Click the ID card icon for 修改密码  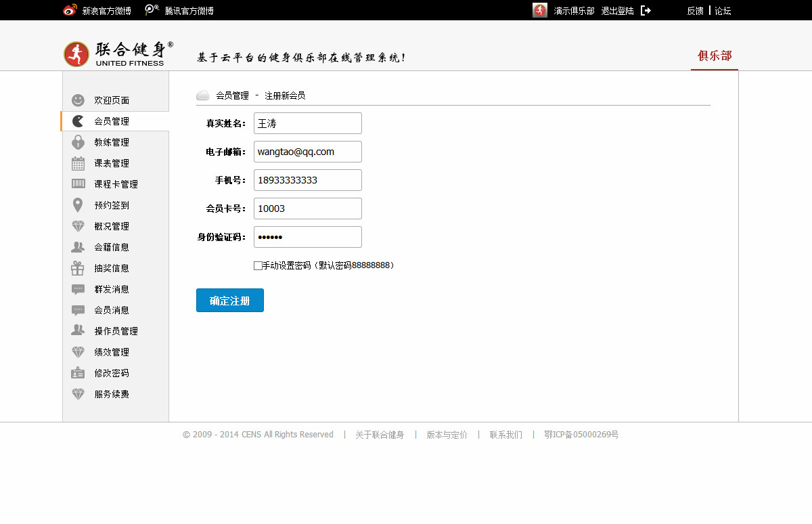click(x=78, y=373)
